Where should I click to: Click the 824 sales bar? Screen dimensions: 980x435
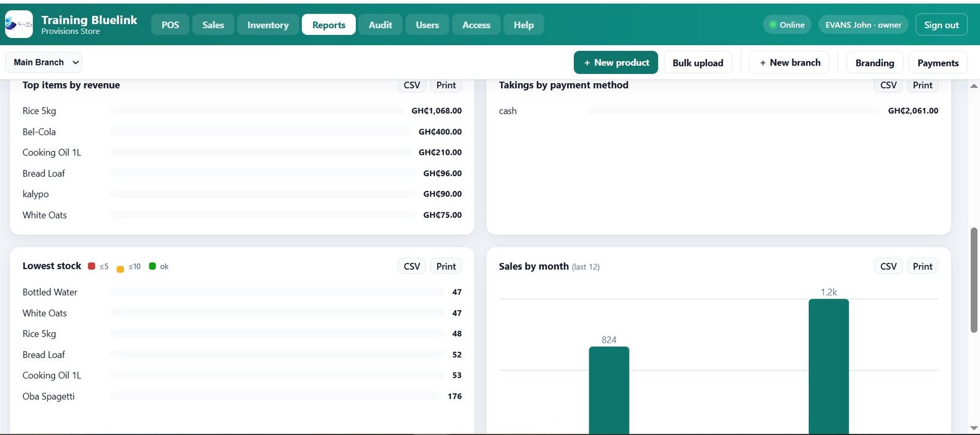(609, 390)
